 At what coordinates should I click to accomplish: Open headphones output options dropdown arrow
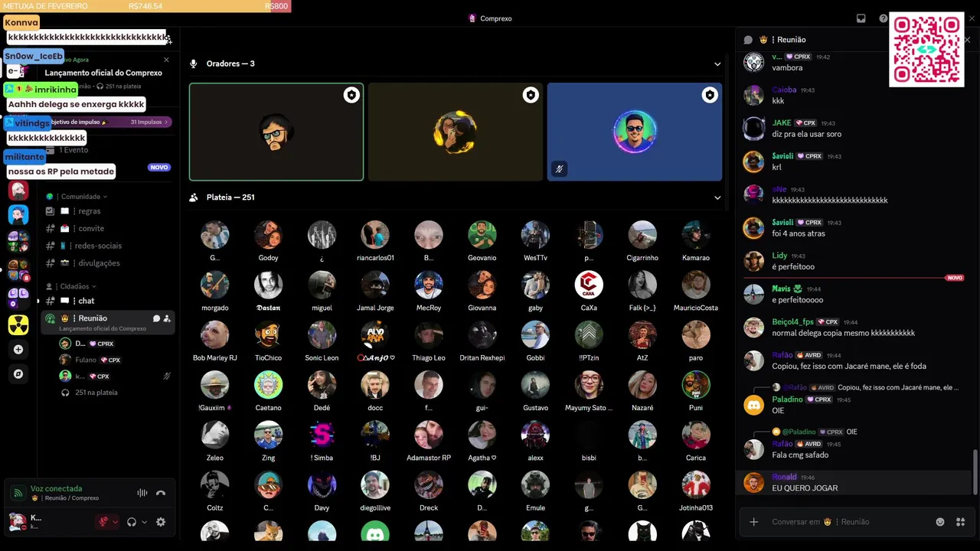(x=145, y=522)
